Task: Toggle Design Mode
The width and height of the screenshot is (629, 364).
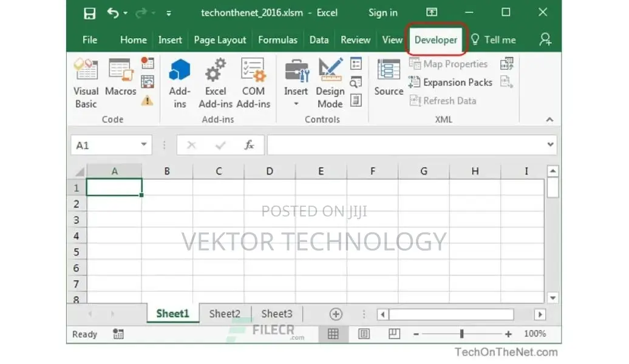Action: click(x=330, y=84)
